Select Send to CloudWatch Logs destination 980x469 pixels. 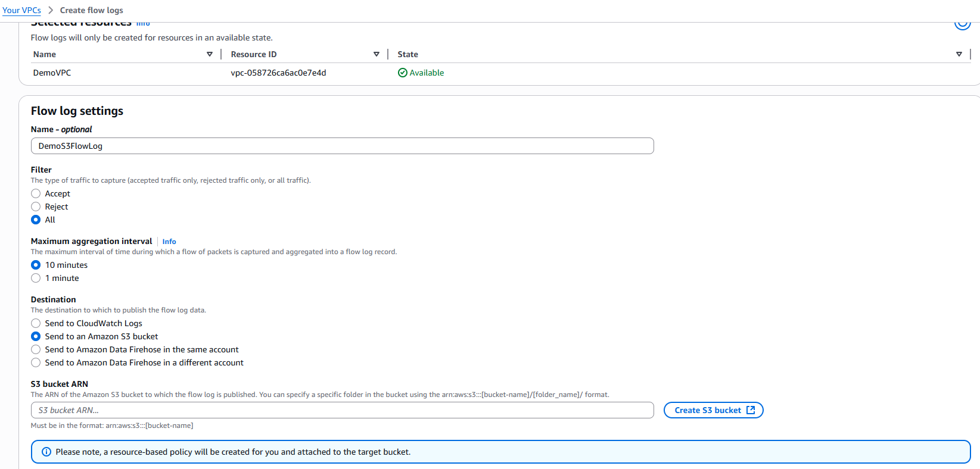coord(36,323)
